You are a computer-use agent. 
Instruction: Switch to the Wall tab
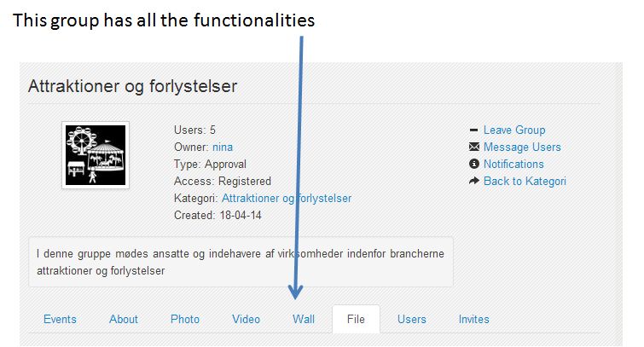304,319
